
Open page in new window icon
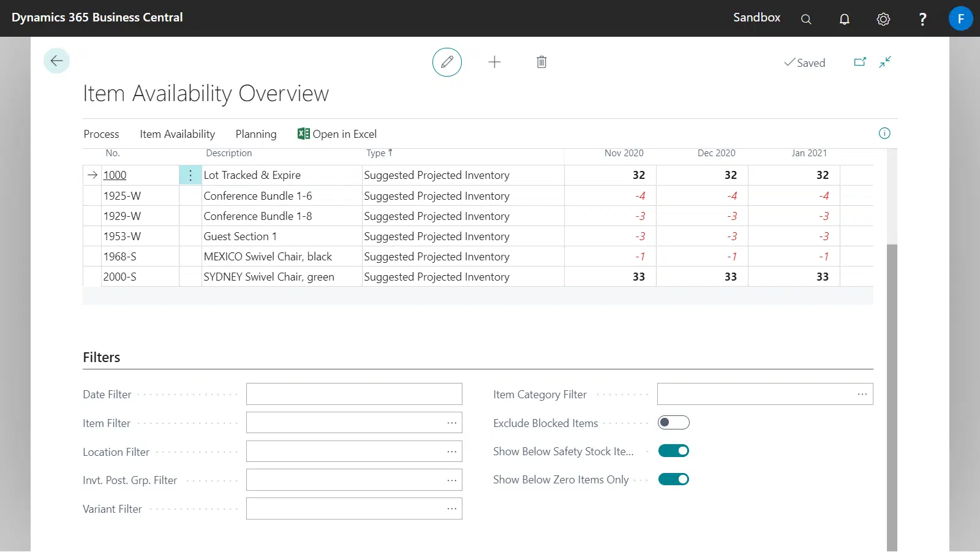pyautogui.click(x=860, y=62)
